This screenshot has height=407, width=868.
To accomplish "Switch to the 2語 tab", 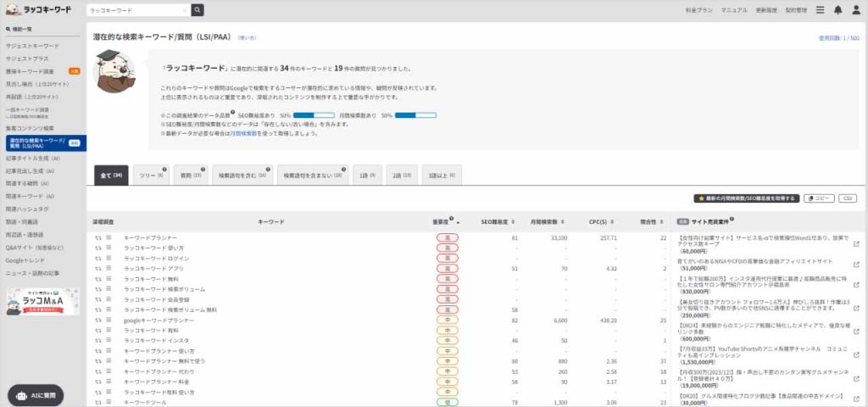I will pos(402,175).
